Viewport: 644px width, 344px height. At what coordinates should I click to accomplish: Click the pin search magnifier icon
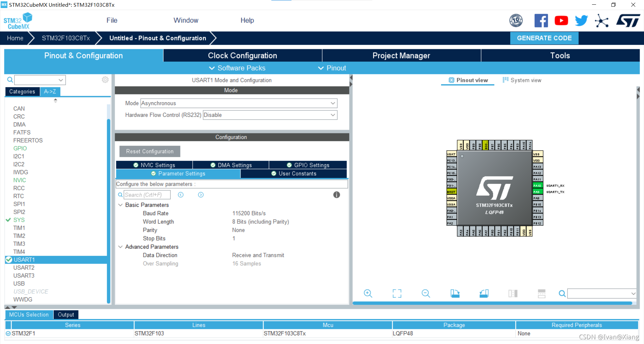pyautogui.click(x=562, y=294)
